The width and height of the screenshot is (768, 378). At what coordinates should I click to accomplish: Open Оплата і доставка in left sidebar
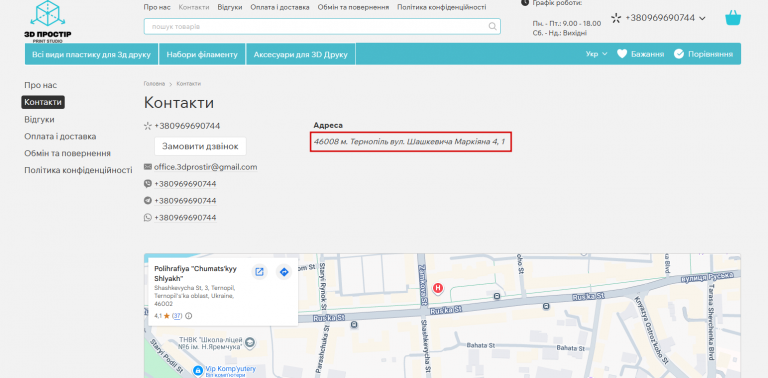60,136
